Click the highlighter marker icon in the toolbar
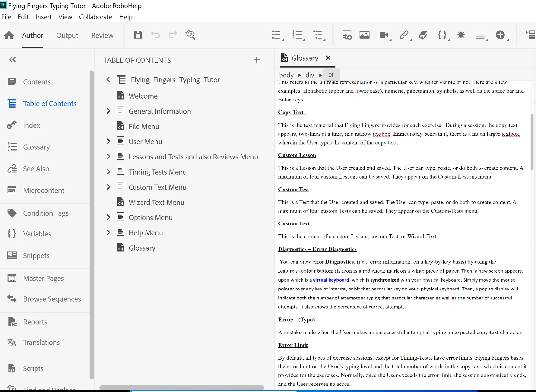The width and height of the screenshot is (536, 392). tap(423, 35)
